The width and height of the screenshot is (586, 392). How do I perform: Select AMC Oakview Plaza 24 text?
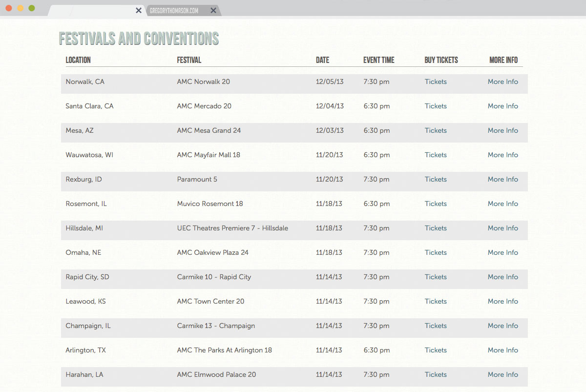pos(213,252)
